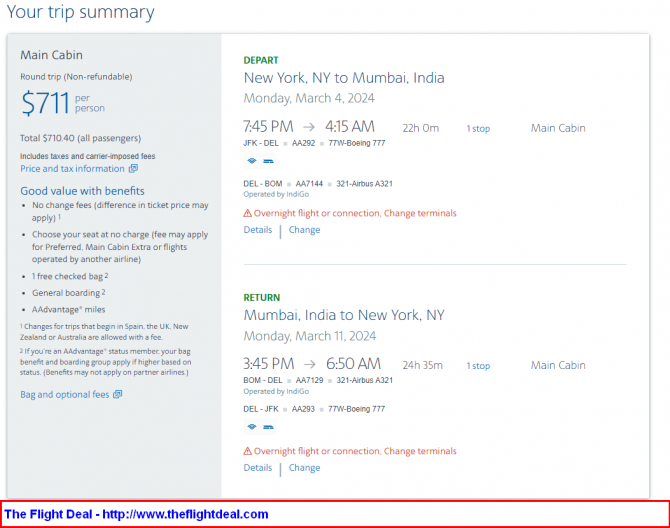The image size is (670, 528).
Task: Click Change for the depart flight
Action: click(304, 230)
